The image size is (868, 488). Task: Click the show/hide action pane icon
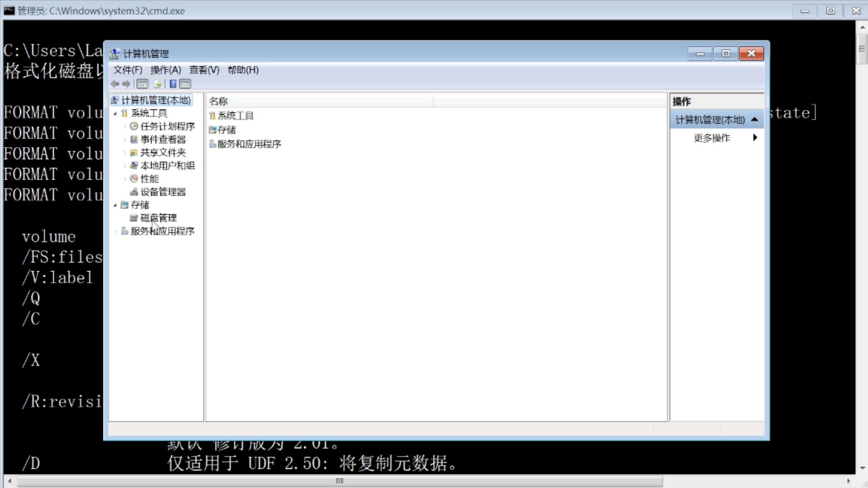point(185,84)
